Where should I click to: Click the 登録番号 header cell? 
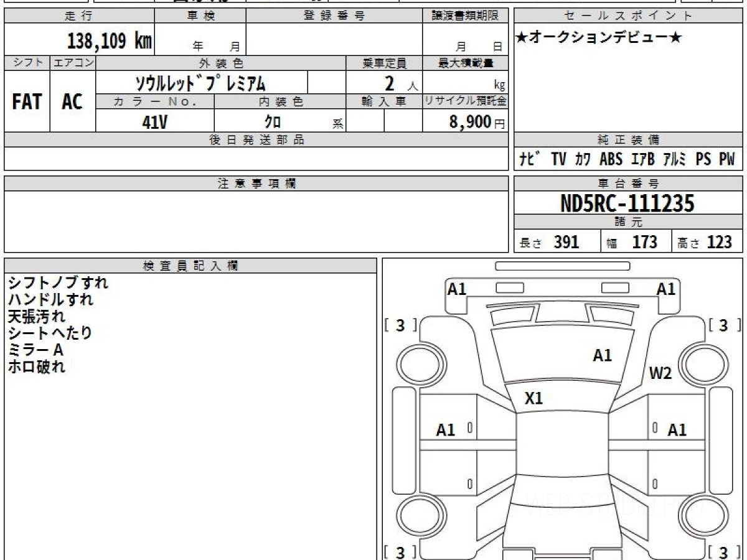(334, 16)
